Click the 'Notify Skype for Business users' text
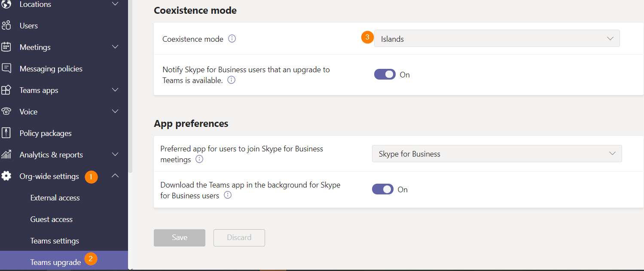This screenshot has width=644, height=271. 246,75
